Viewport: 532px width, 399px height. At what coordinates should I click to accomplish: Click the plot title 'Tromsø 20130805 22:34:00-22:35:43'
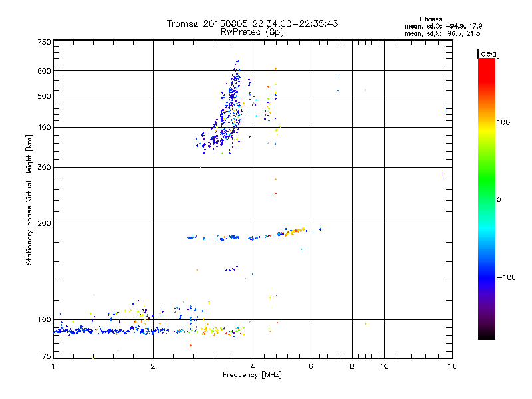click(252, 23)
